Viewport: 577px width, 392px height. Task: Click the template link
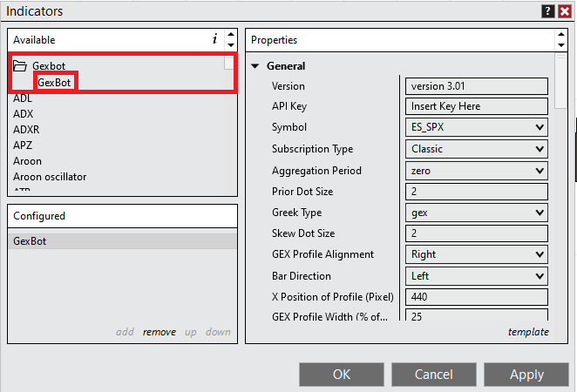pyautogui.click(x=528, y=332)
